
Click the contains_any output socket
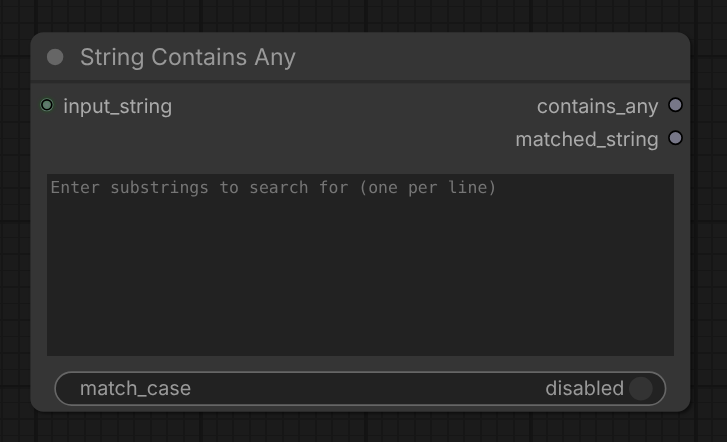coord(675,105)
